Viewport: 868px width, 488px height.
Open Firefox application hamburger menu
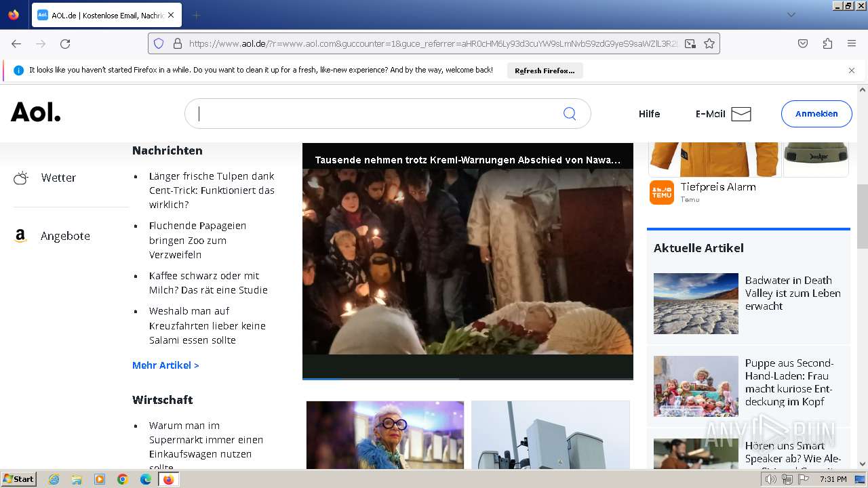click(x=852, y=43)
